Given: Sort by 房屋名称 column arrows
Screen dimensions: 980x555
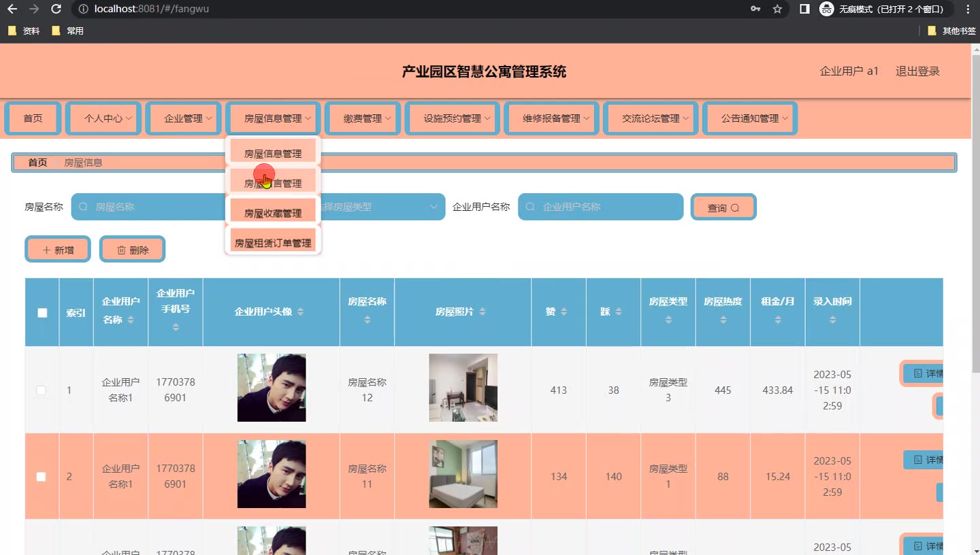Looking at the screenshot, I should point(367,320).
